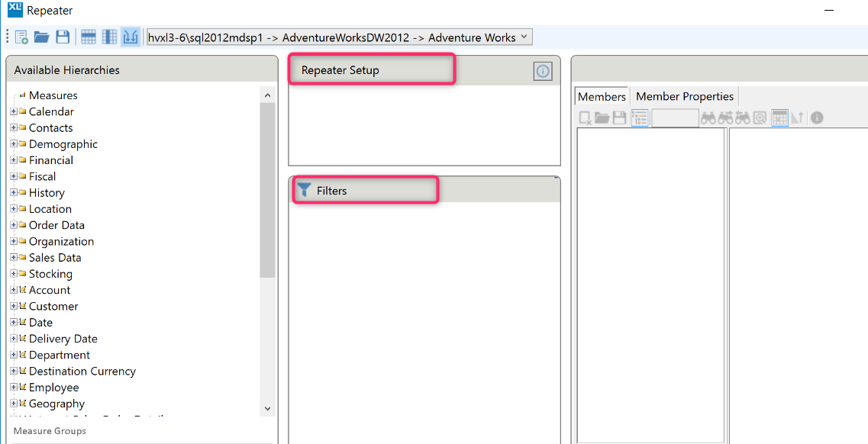Select the Geography hierarchy item

[x=56, y=404]
